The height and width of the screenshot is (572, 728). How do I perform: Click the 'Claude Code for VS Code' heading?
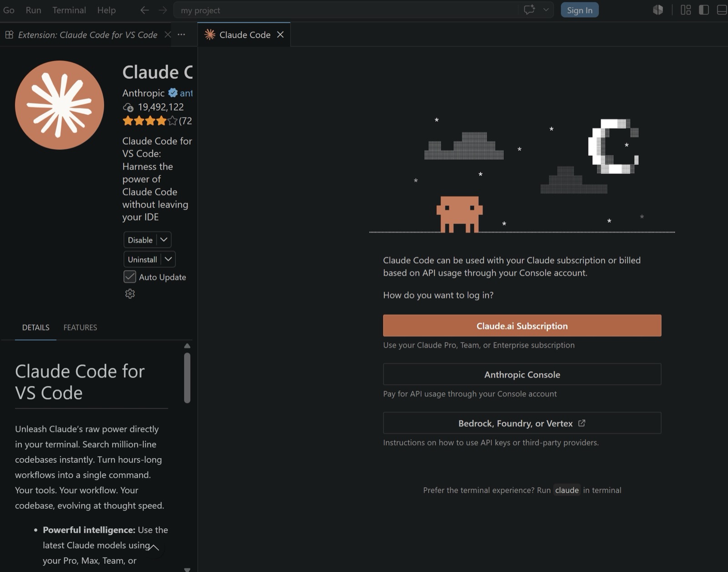(x=80, y=382)
